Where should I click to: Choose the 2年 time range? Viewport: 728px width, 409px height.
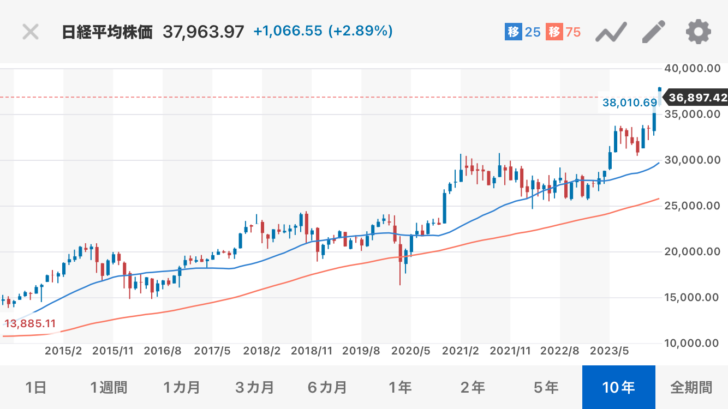pyautogui.click(x=473, y=387)
